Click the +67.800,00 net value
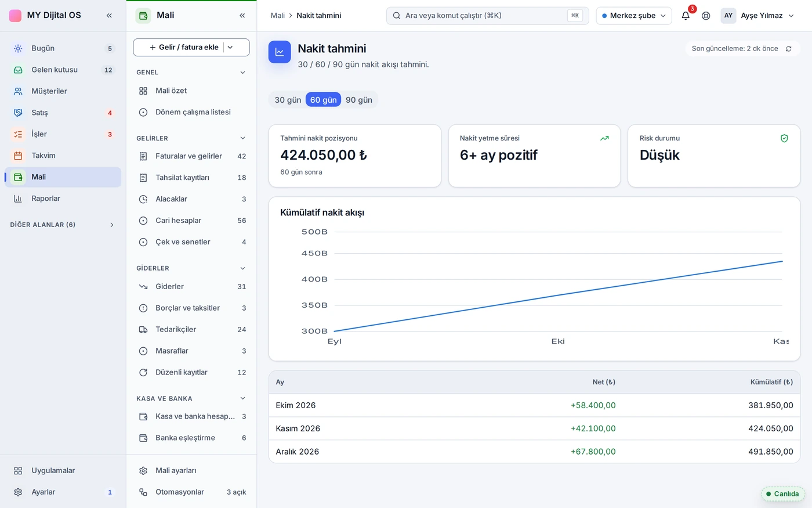 [x=593, y=452]
